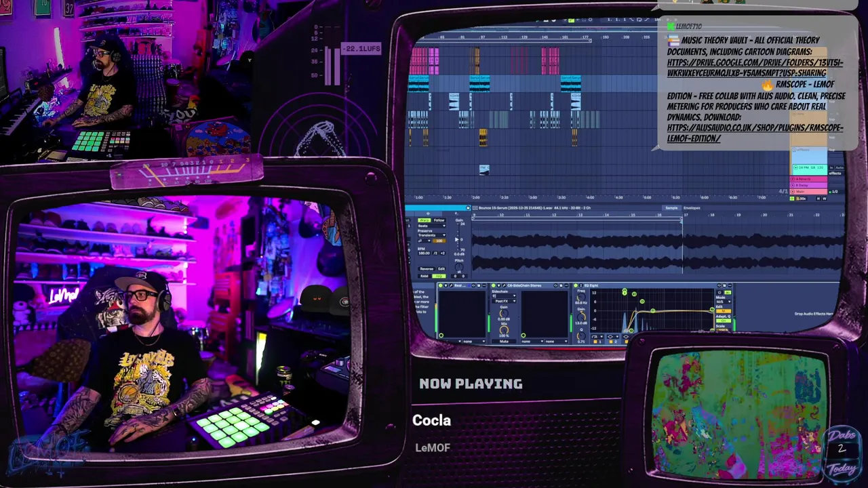Click EQ Eight headphone audition icon
The image size is (868, 488).
(x=719, y=292)
